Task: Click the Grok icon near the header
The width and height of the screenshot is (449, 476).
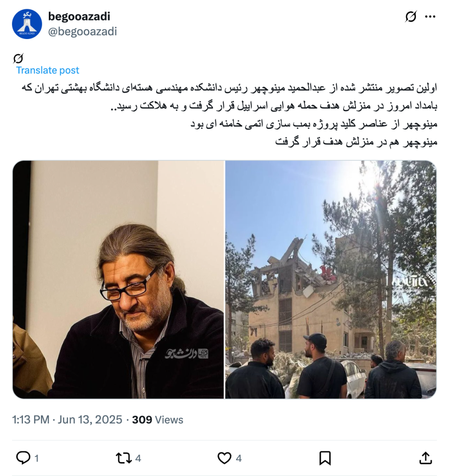Action: tap(411, 16)
